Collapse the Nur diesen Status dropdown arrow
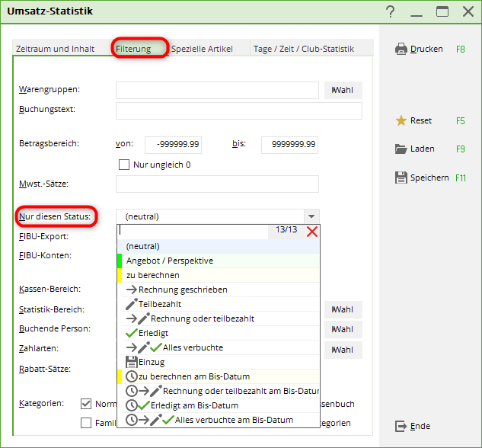The height and width of the screenshot is (448, 482). pyautogui.click(x=310, y=216)
